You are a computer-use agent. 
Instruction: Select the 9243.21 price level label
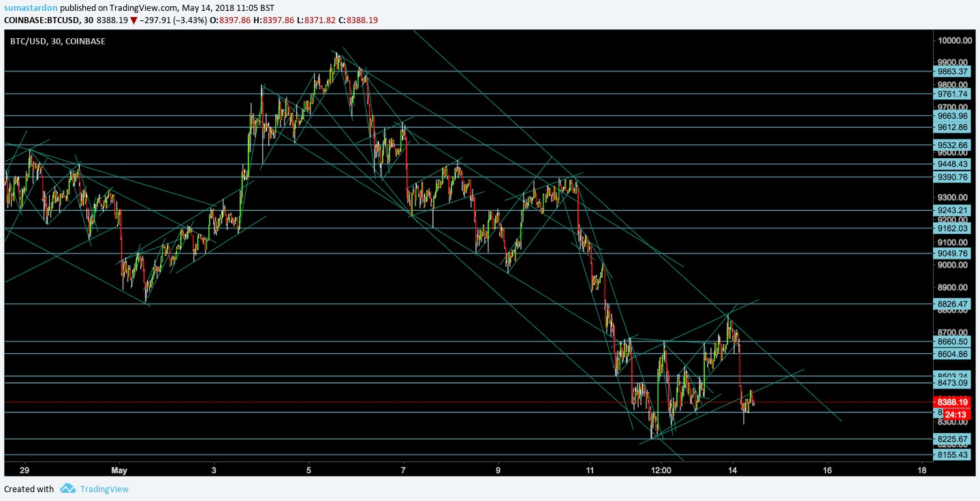(952, 211)
